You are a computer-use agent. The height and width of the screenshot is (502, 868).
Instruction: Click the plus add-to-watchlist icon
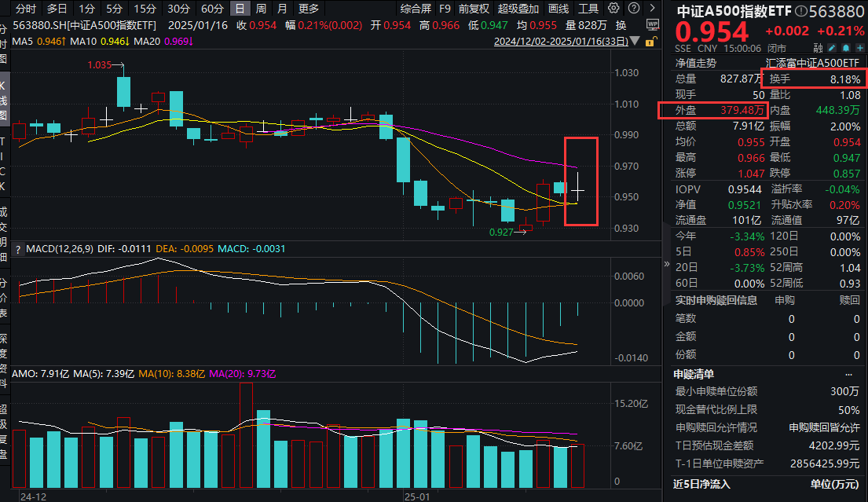click(859, 48)
